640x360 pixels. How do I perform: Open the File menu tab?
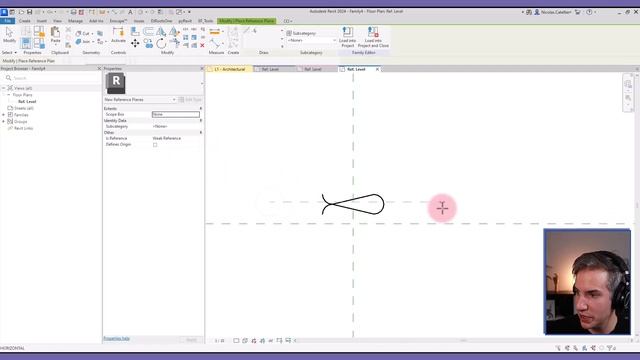point(7,21)
